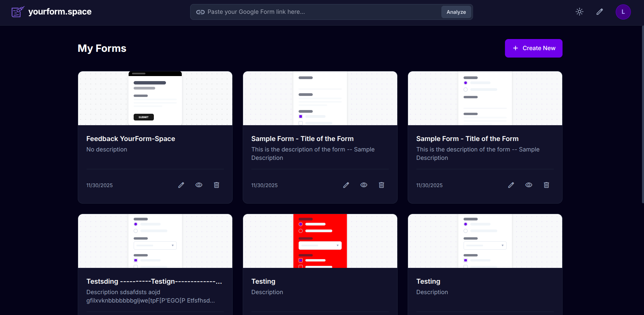
Task: Click the Analyze button
Action: (456, 12)
